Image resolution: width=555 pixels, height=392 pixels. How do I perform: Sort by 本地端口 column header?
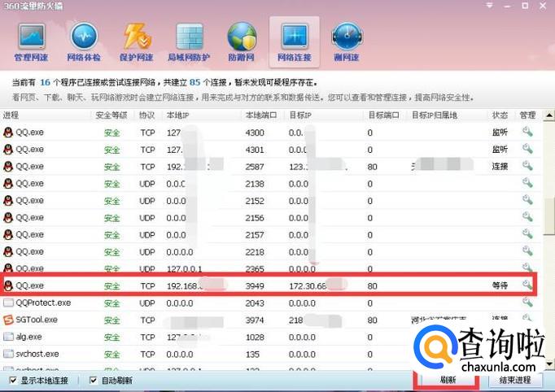tap(261, 115)
